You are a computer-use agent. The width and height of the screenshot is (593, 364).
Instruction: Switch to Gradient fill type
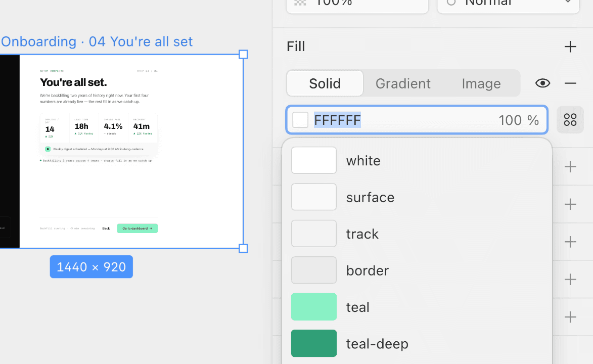tap(403, 83)
